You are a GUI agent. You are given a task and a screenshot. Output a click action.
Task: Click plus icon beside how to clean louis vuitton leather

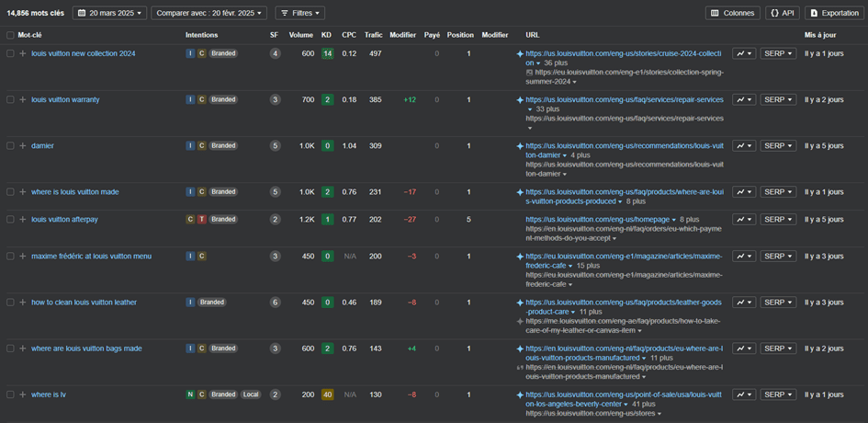(x=23, y=303)
